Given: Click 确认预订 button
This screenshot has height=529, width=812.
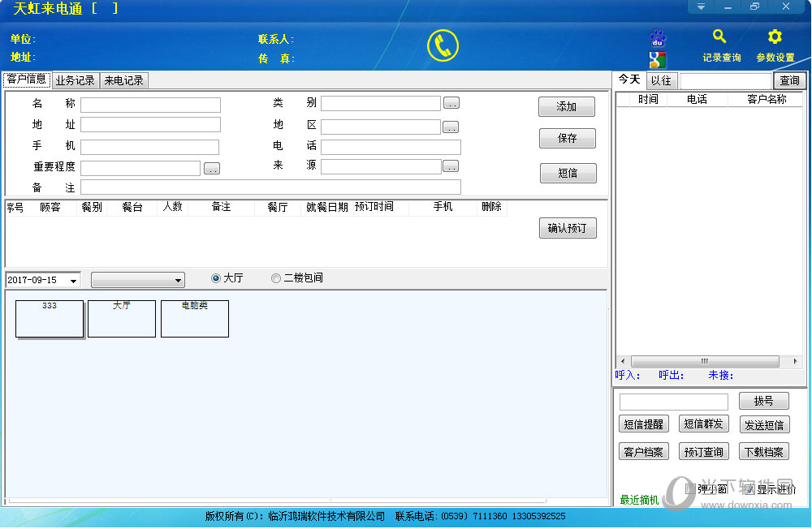Looking at the screenshot, I should point(568,228).
